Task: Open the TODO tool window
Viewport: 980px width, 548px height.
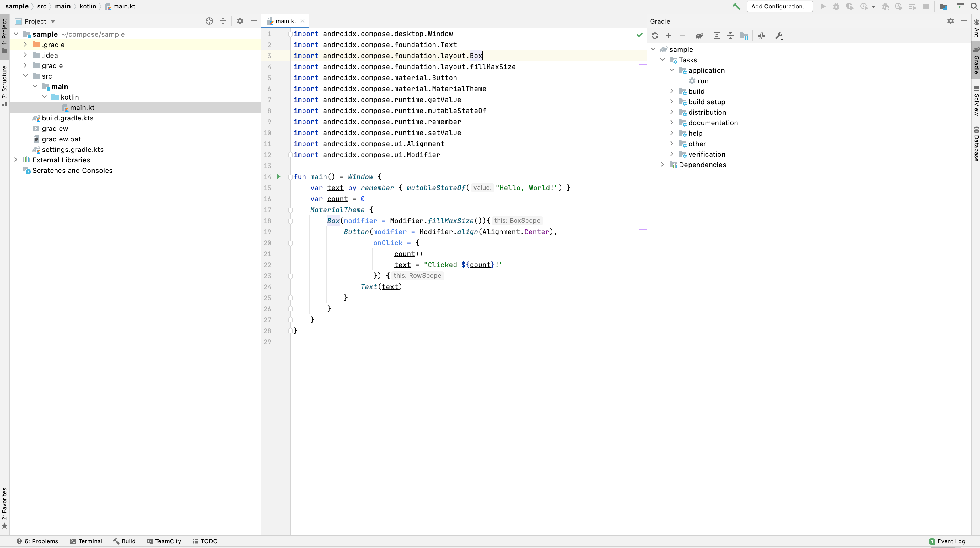Action: pyautogui.click(x=205, y=541)
